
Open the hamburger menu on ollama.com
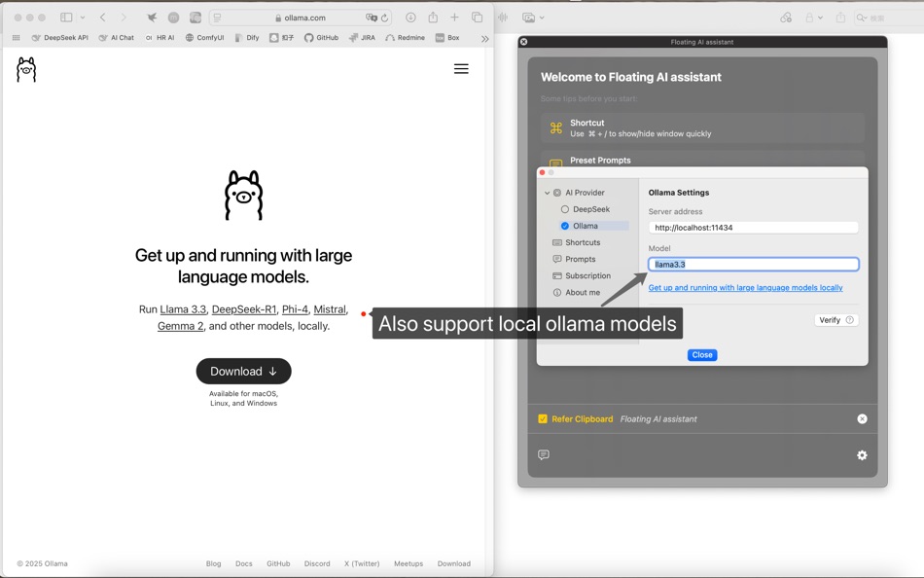pos(461,69)
